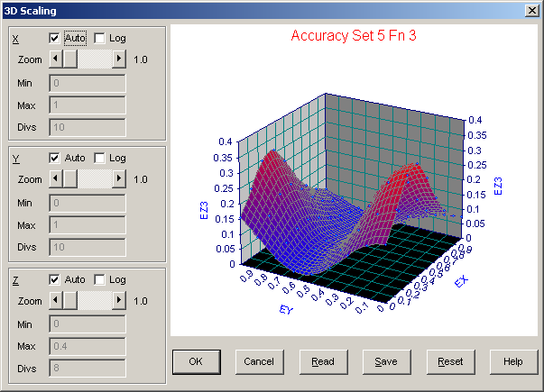544x392 pixels.
Task: Click the right EZ3 axis label
Action: pyautogui.click(x=498, y=187)
